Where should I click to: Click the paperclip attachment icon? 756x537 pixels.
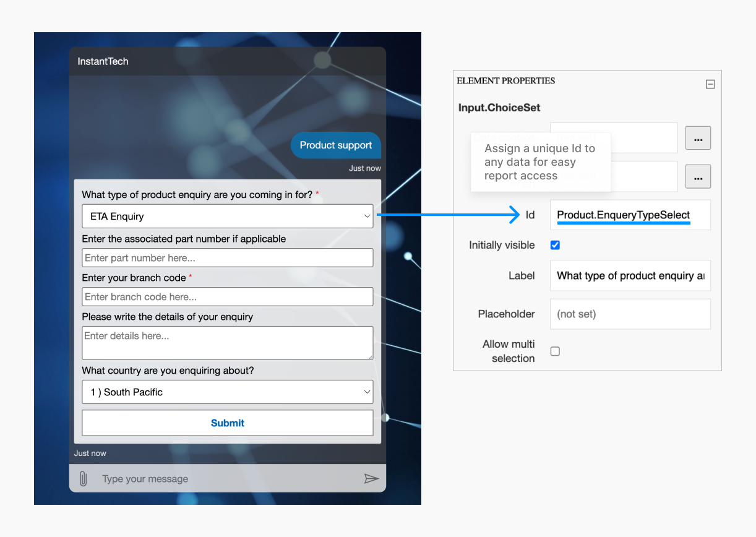83,479
